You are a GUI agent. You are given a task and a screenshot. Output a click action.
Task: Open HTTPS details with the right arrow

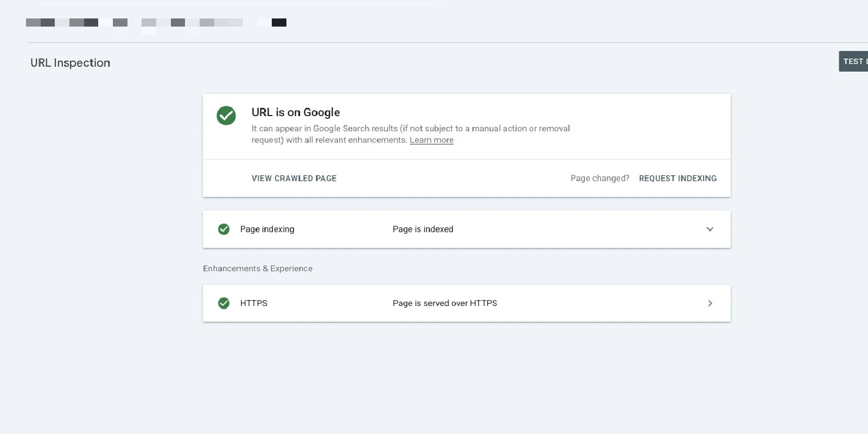tap(710, 303)
